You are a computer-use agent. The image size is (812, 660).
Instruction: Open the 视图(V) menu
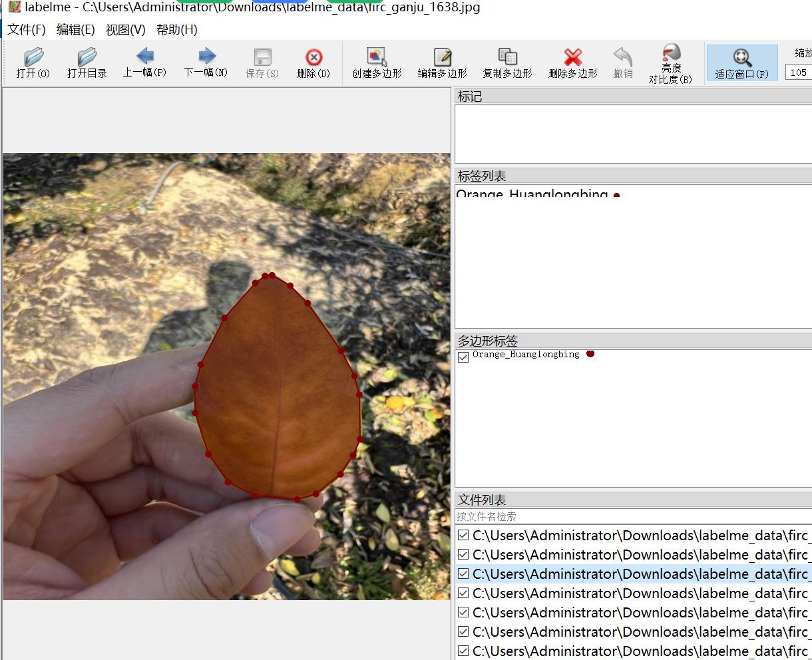coord(125,30)
